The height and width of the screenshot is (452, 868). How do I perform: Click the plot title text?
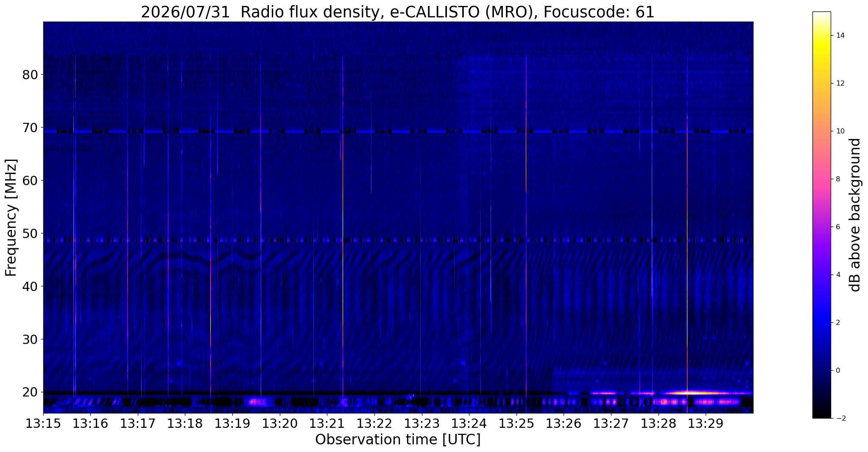pyautogui.click(x=398, y=12)
